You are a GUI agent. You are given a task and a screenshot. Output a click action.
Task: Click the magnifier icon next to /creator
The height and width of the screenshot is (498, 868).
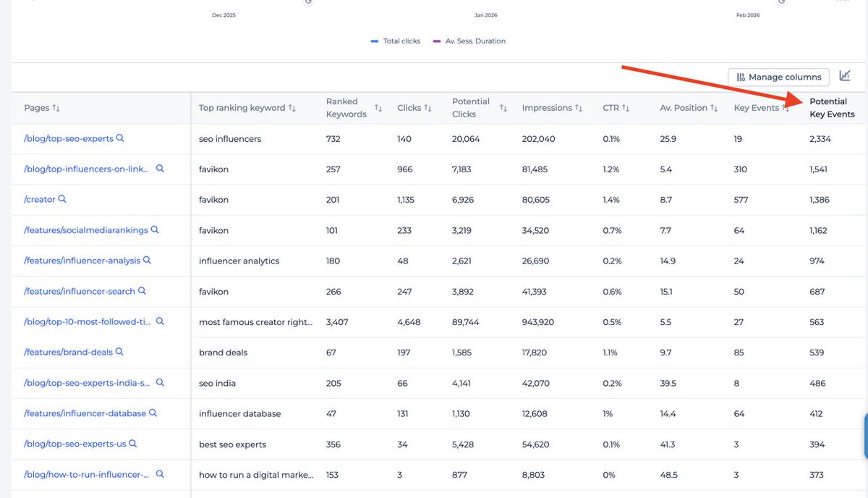pos(62,198)
